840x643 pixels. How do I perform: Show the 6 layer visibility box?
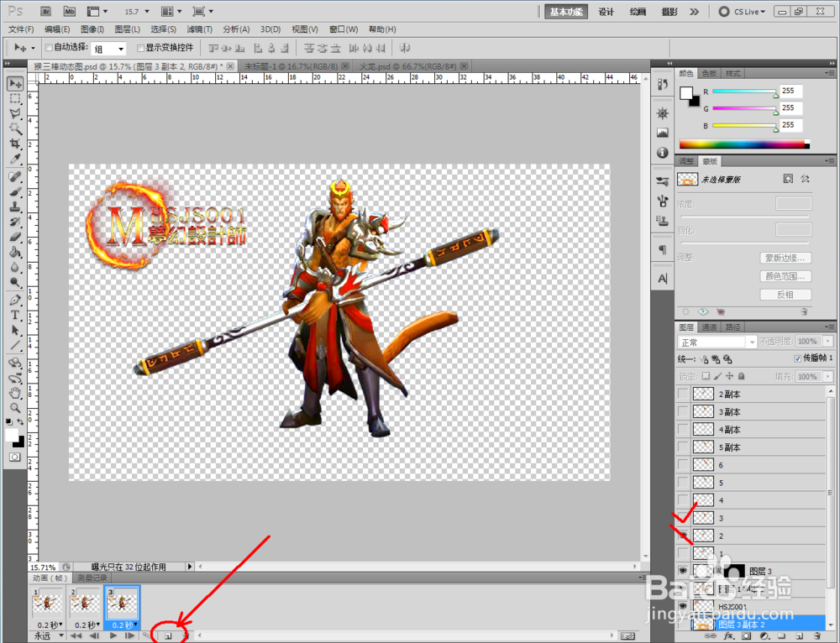[x=682, y=465]
